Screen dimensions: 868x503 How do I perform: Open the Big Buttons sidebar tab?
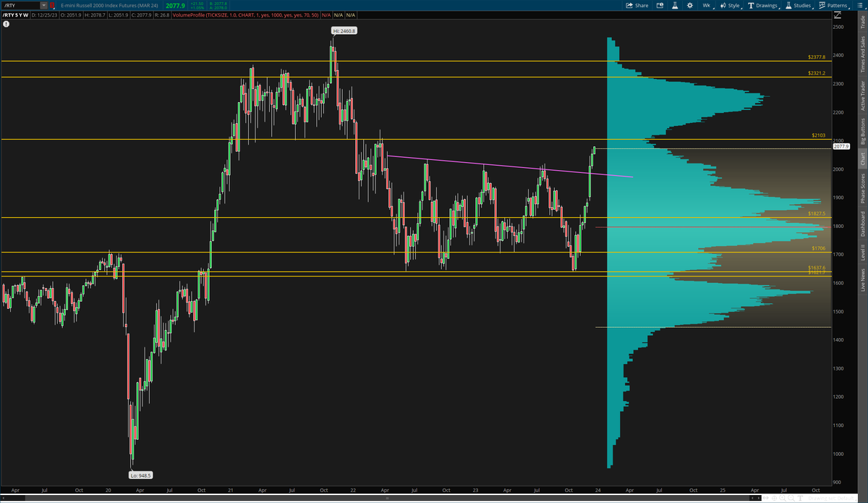tap(862, 132)
